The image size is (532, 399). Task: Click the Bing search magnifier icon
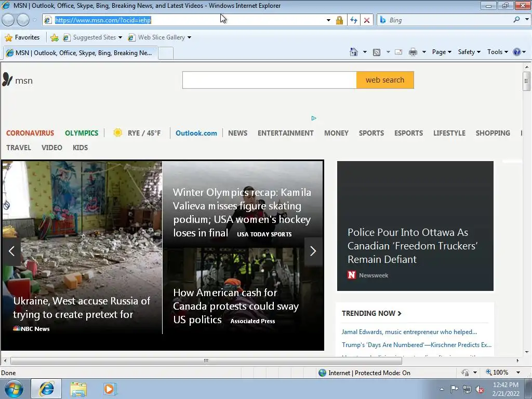(x=516, y=20)
